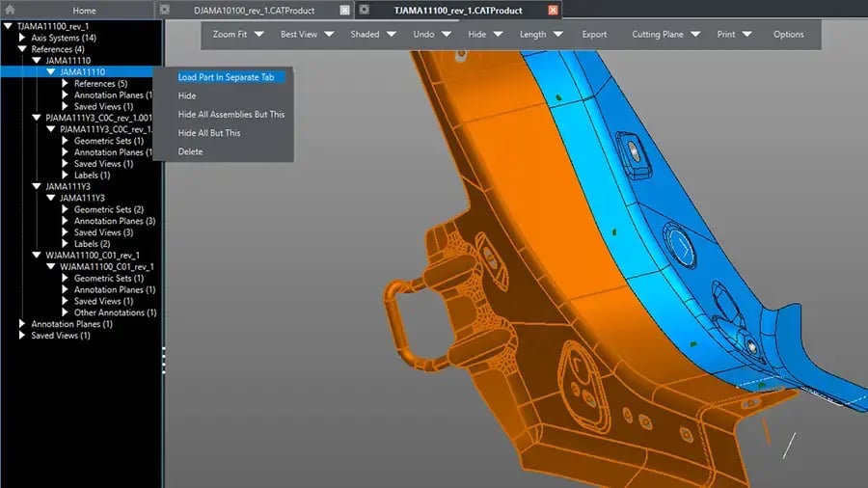Expand the Other Annotations (1) node
Viewport: 868px width, 488px height.
coord(66,312)
